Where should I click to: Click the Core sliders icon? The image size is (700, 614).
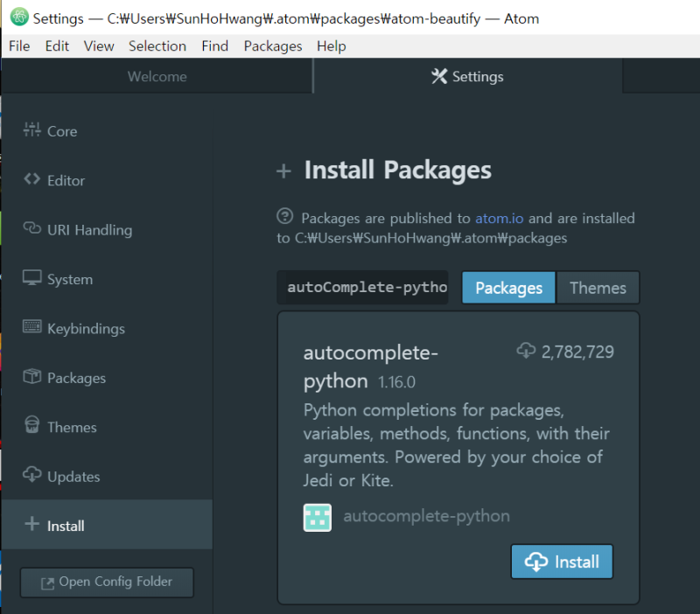pos(32,129)
